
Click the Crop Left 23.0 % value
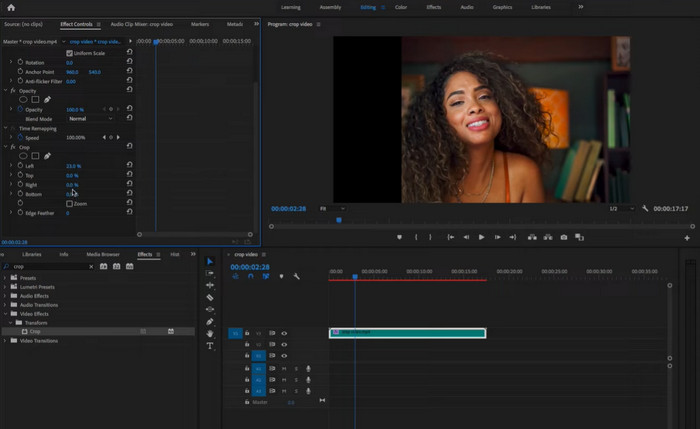click(73, 166)
